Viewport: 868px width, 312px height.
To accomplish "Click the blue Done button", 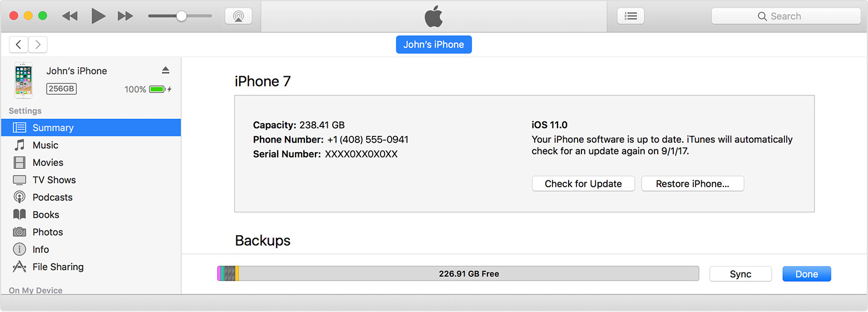I will 807,274.
